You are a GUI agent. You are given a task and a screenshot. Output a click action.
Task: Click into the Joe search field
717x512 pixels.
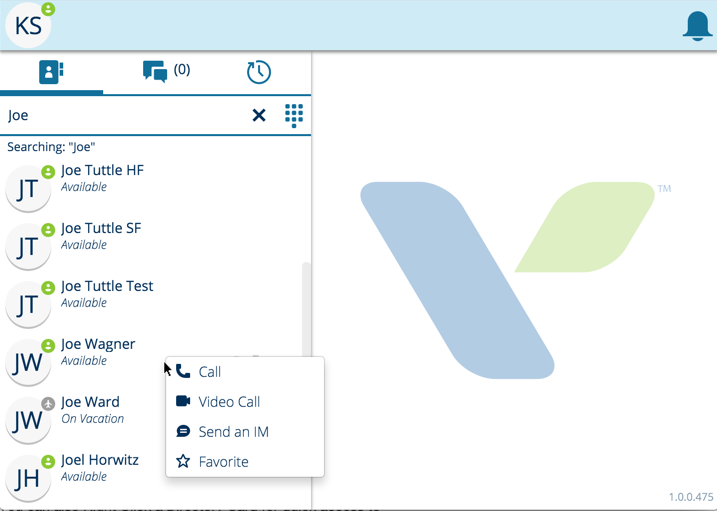(126, 115)
